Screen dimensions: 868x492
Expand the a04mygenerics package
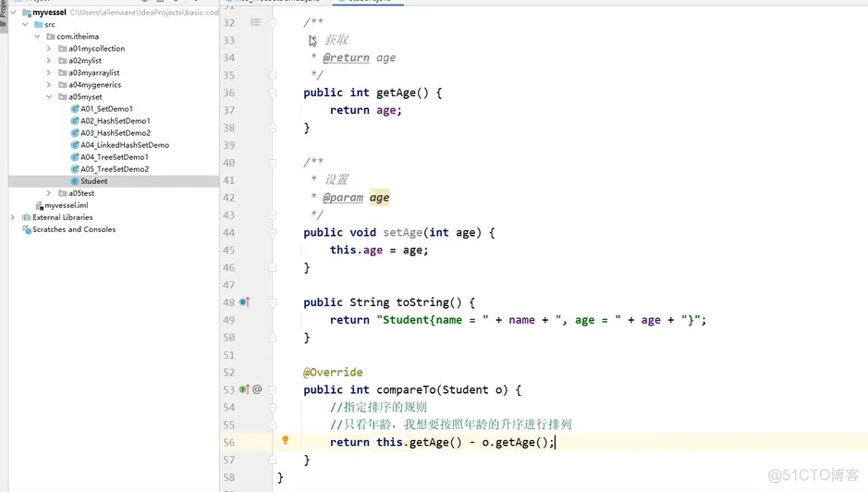pos(49,85)
